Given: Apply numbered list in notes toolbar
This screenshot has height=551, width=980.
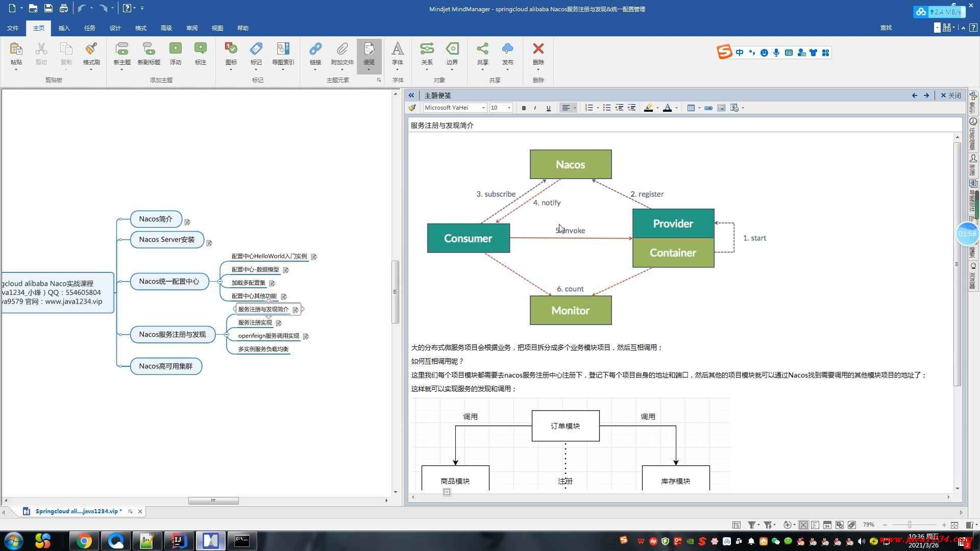Looking at the screenshot, I should (x=589, y=108).
